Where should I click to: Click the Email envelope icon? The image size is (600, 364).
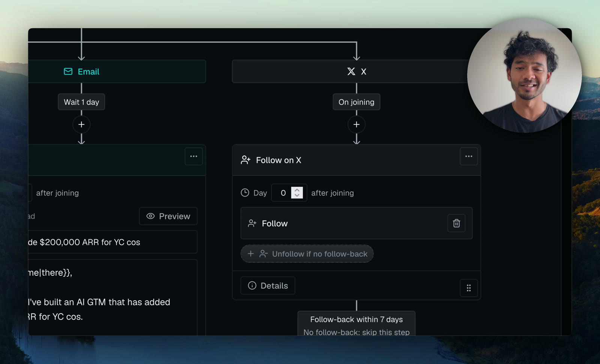(x=68, y=72)
